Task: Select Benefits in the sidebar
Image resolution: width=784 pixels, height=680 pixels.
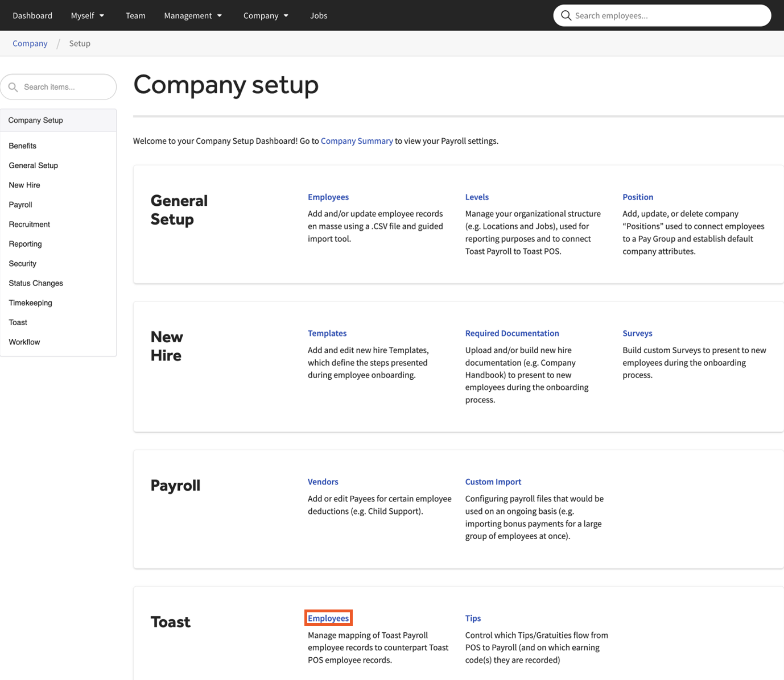Action: pos(22,146)
